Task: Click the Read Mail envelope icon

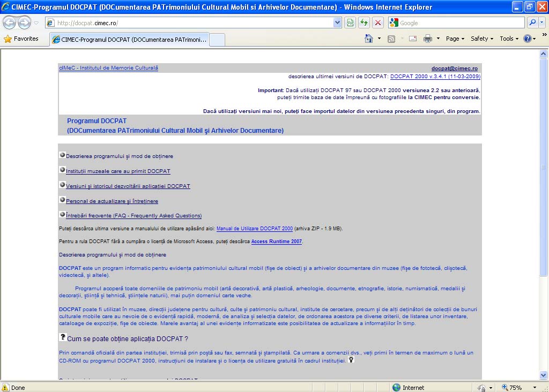Action: [x=413, y=39]
